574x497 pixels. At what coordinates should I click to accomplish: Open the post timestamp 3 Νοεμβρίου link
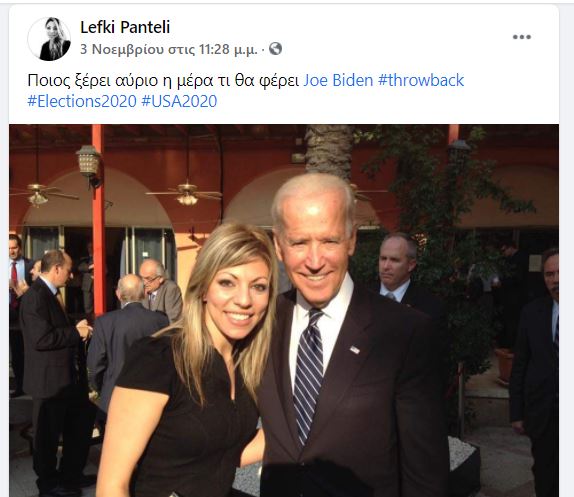click(169, 49)
